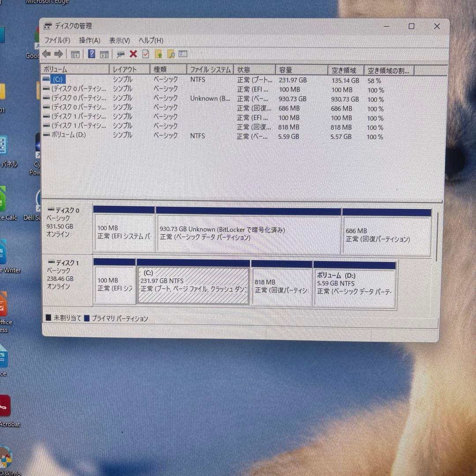Open Help using the blue question mark icon
476x476 pixels.
click(92, 54)
